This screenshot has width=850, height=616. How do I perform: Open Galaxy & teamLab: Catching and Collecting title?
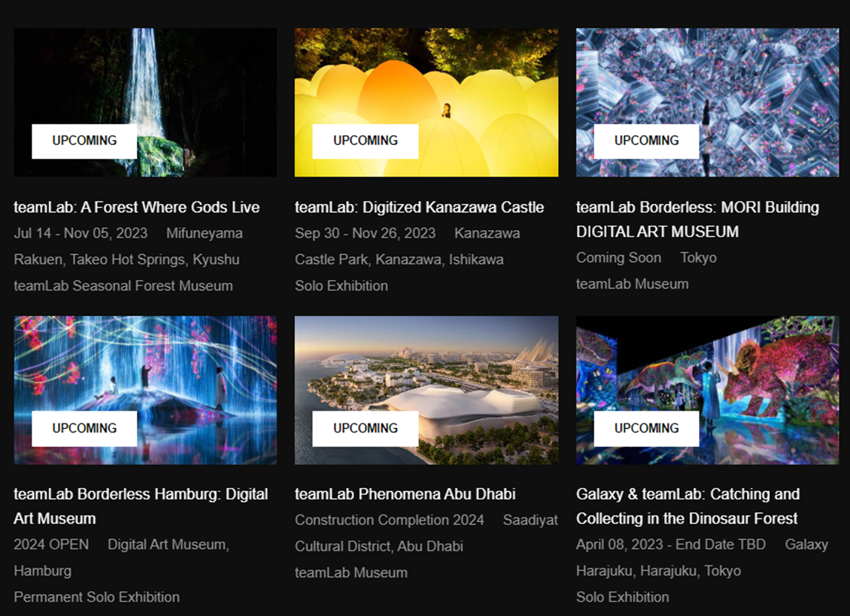point(688,506)
